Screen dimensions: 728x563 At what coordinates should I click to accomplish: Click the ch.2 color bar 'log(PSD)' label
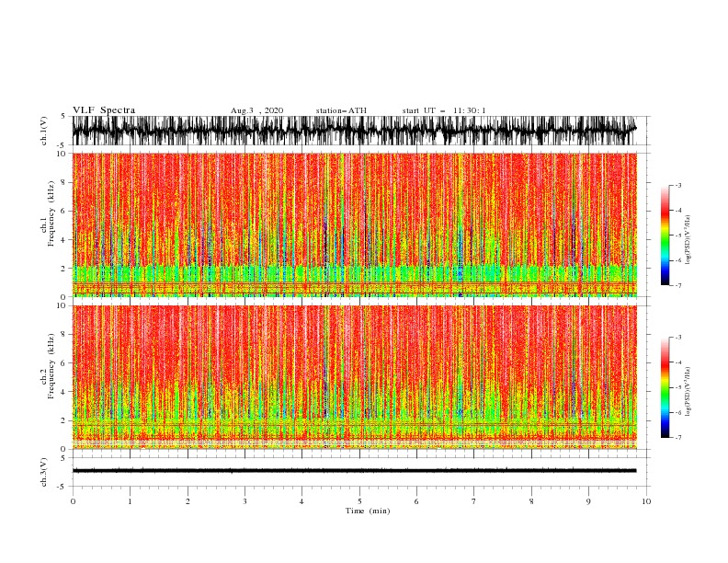coord(688,392)
